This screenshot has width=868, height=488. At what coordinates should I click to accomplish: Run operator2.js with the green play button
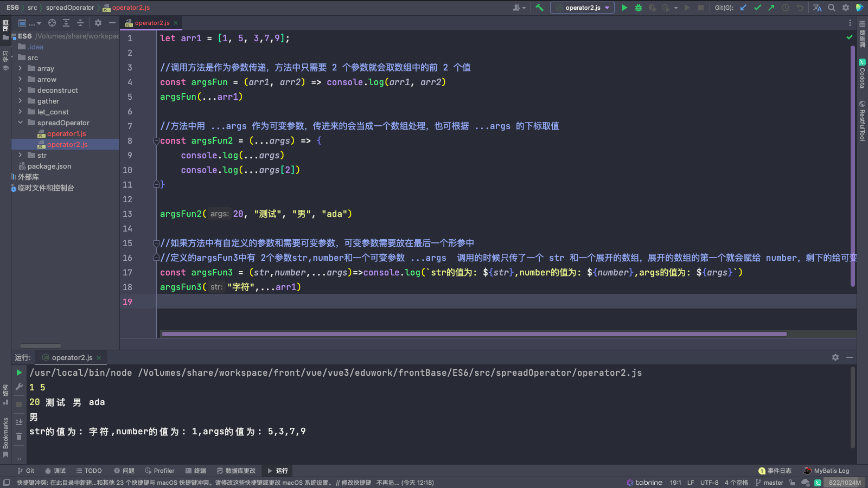tap(624, 8)
